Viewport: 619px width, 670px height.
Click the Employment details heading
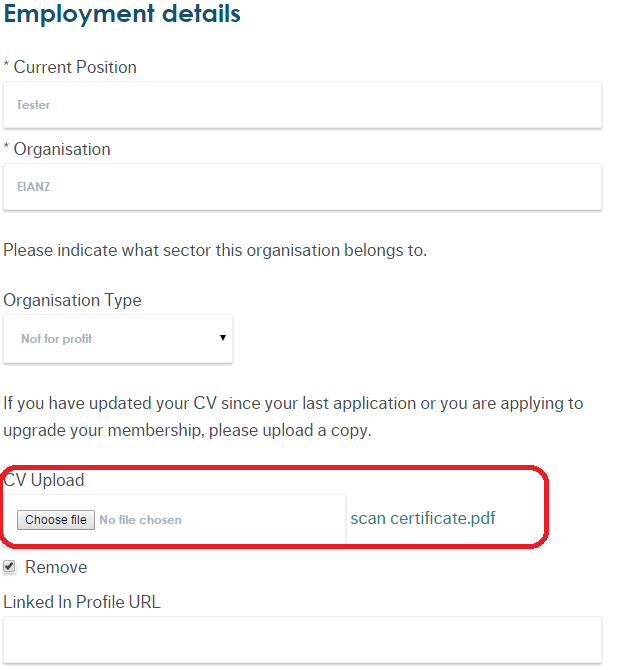tap(122, 15)
